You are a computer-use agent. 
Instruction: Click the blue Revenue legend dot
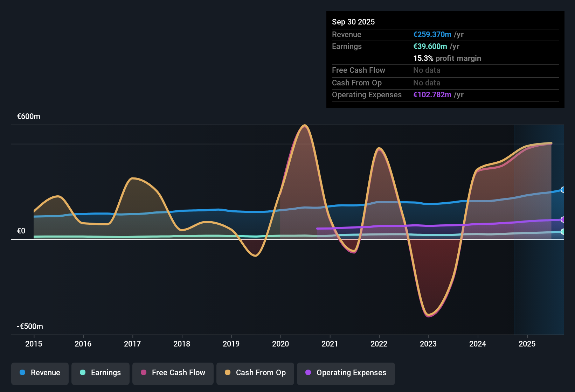tap(22, 373)
